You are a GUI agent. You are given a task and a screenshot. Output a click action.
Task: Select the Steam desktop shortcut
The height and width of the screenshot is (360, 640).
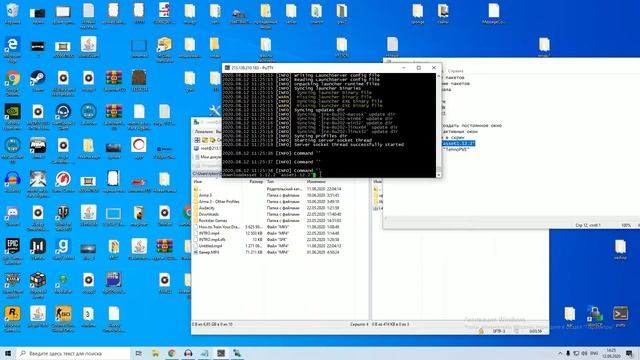(x=38, y=80)
